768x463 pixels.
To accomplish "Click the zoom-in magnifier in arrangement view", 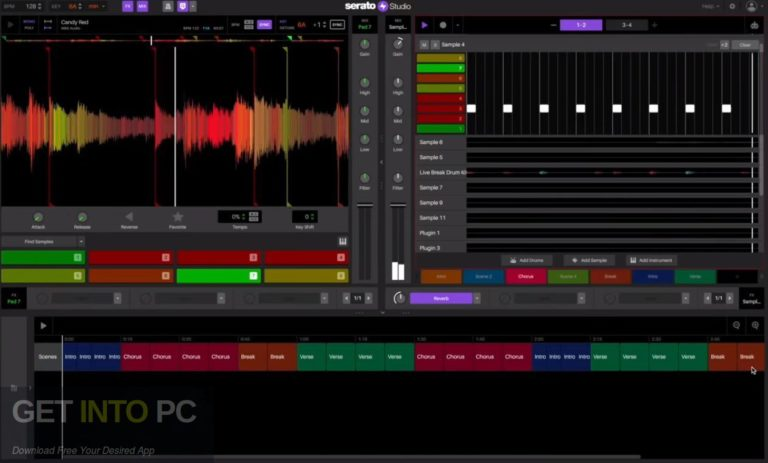I will 755,325.
